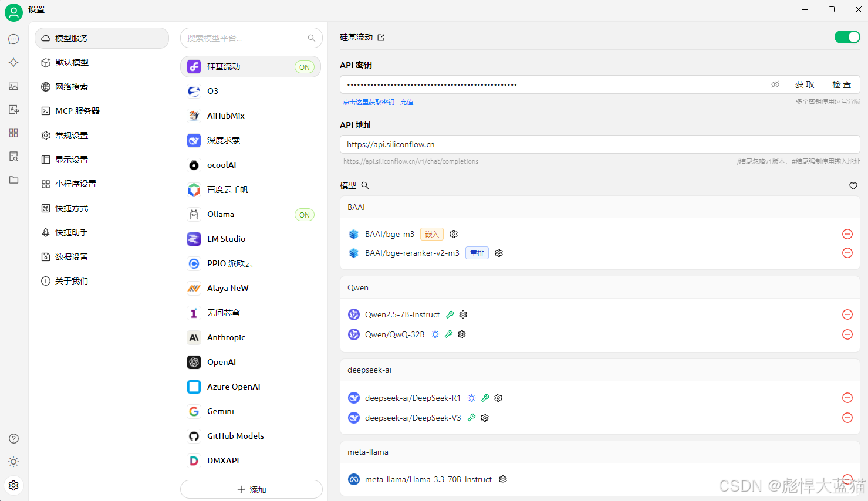868x501 pixels.
Task: Open settings gear for BAAI/bge-reranker-v2-m3
Action: [x=499, y=253]
